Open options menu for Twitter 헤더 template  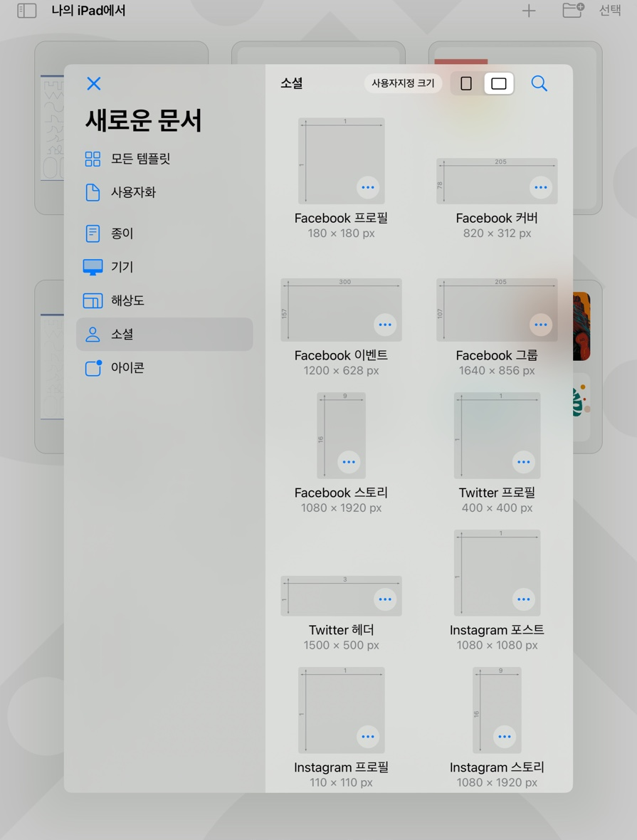[x=386, y=599]
